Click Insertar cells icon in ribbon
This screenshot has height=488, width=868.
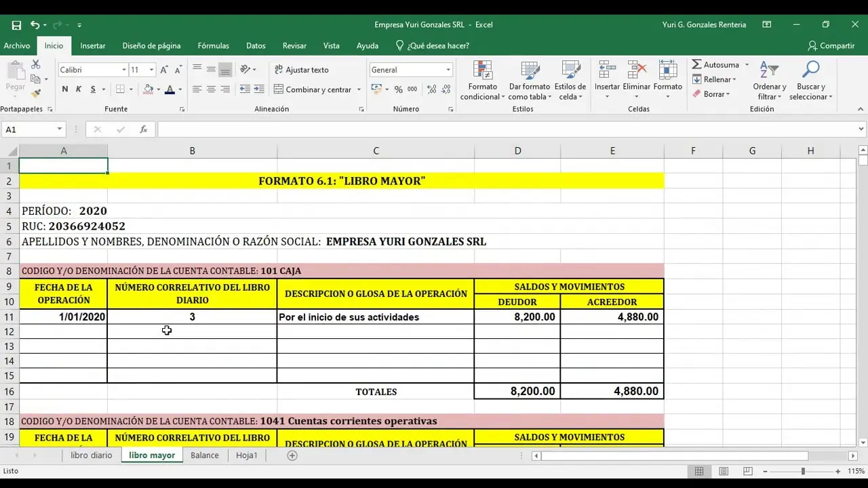pos(607,81)
